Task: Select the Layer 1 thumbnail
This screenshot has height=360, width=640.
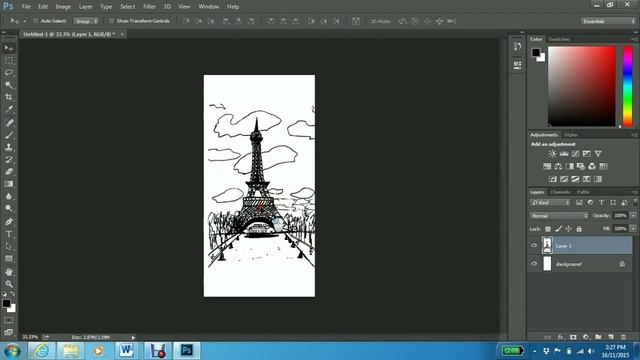Action: pos(547,245)
